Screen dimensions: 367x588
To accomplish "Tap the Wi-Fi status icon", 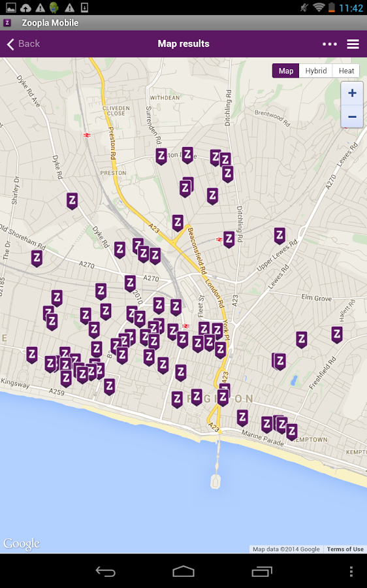I will click(x=319, y=7).
